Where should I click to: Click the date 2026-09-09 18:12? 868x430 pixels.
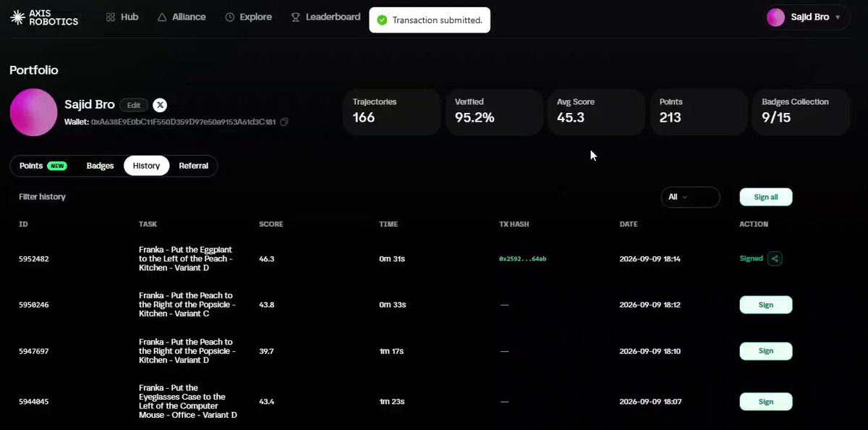coord(650,305)
